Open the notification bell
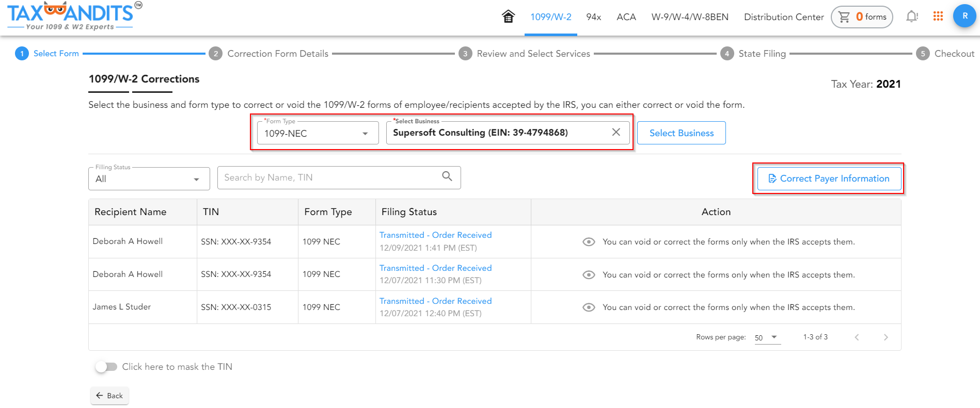Viewport: 980px width, 408px height. 912,17
